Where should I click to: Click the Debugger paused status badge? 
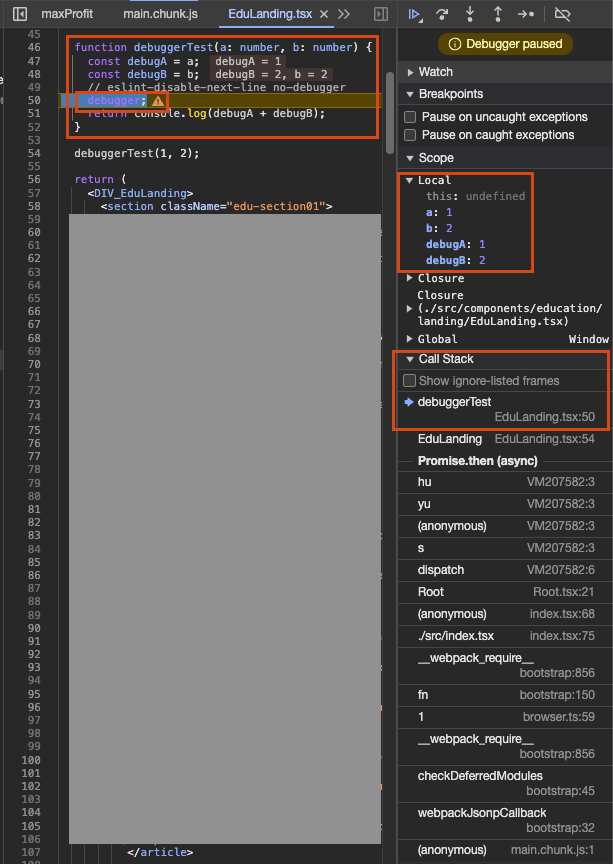click(506, 44)
